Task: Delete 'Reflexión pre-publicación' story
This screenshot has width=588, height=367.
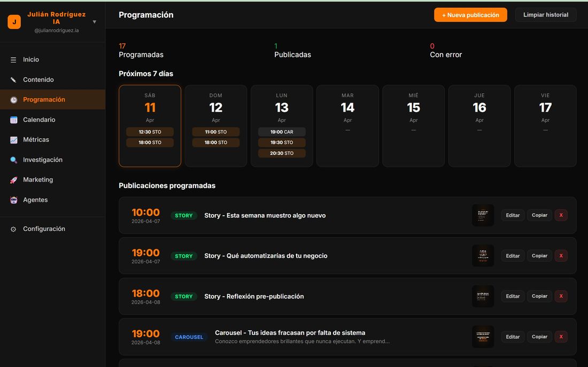Action: (x=561, y=296)
